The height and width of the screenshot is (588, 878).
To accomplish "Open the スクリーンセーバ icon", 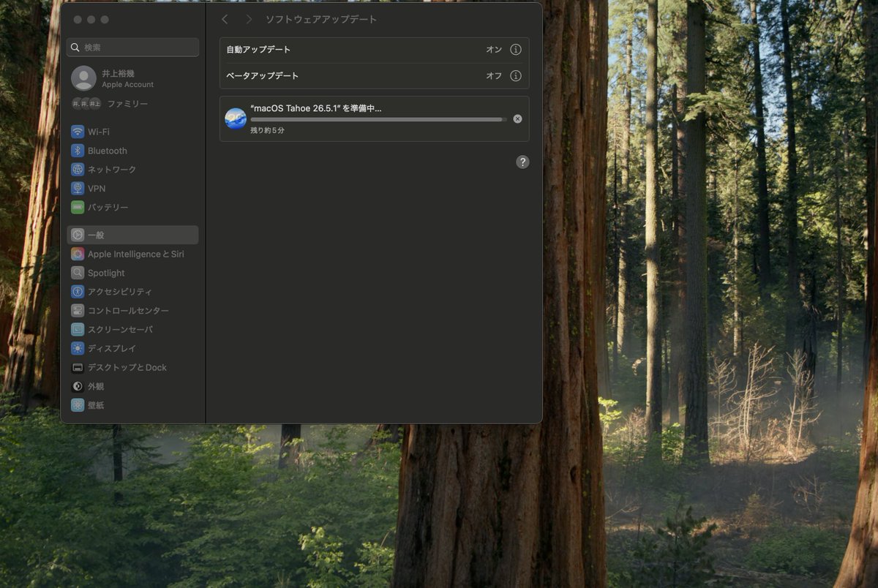I will [78, 330].
